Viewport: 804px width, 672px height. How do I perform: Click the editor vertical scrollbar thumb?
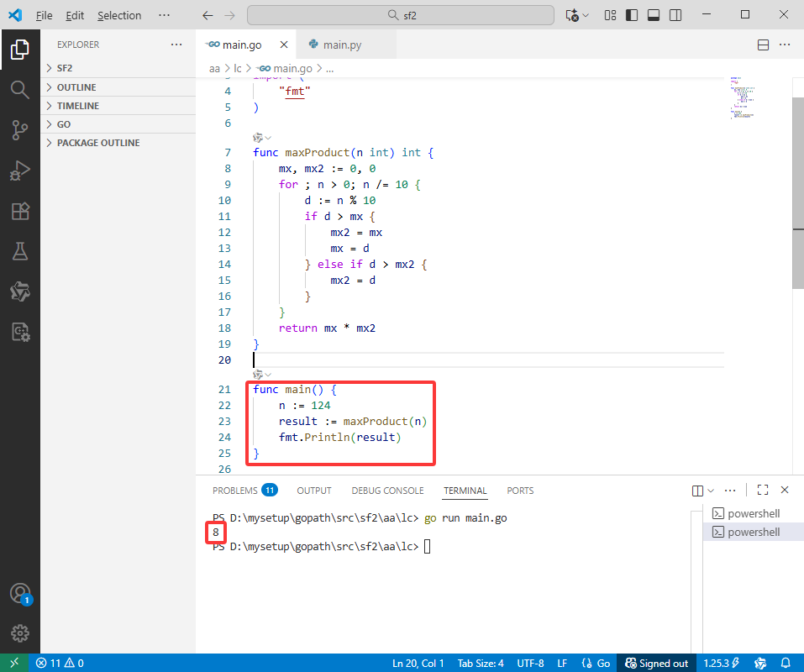click(x=798, y=192)
